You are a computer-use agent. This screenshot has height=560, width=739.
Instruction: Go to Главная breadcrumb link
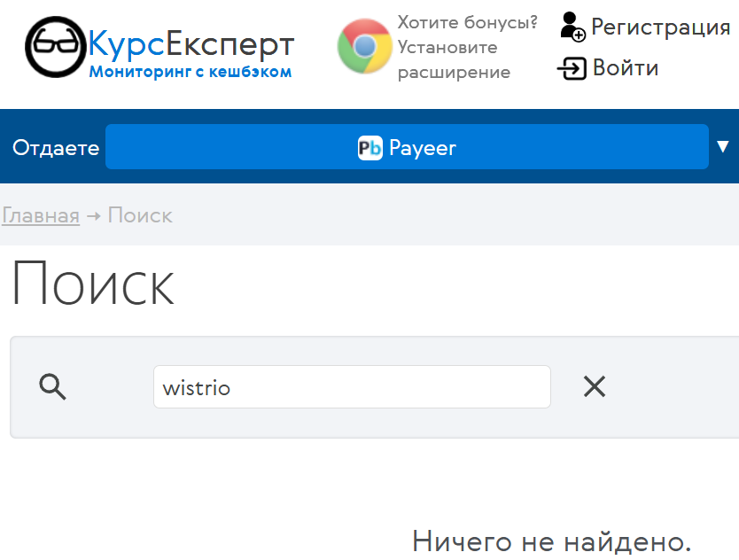click(41, 215)
